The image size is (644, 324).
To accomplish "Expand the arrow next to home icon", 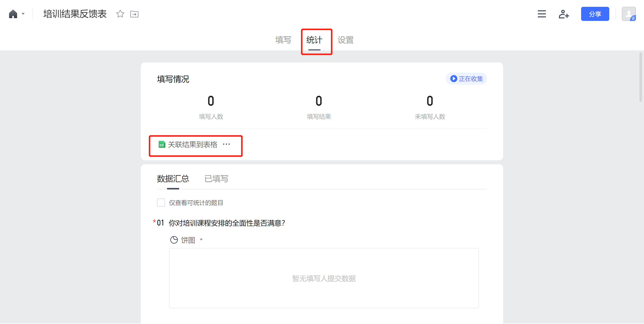I will click(23, 14).
